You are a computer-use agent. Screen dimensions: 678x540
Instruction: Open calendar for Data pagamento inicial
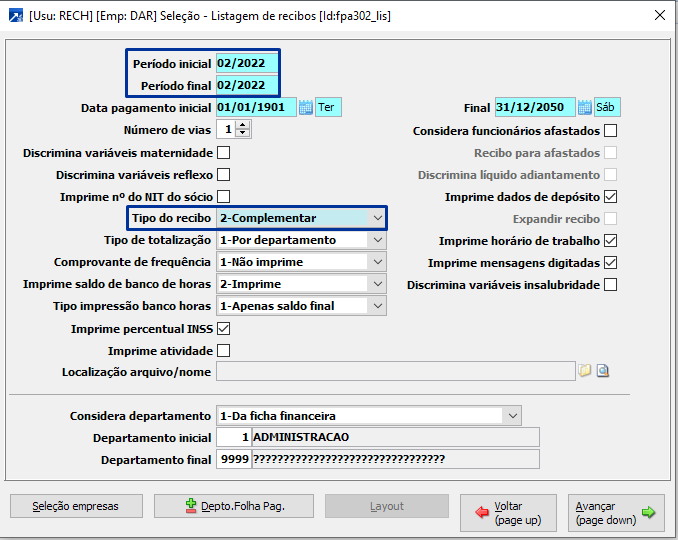(x=305, y=107)
